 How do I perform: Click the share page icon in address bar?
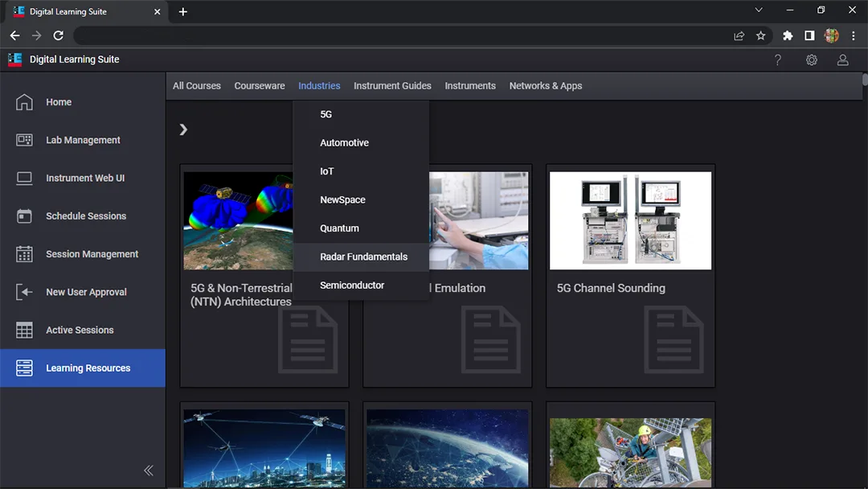click(739, 35)
